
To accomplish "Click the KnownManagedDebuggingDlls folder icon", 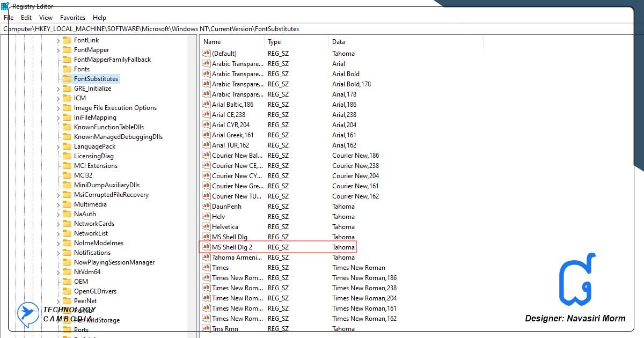I will tap(67, 137).
